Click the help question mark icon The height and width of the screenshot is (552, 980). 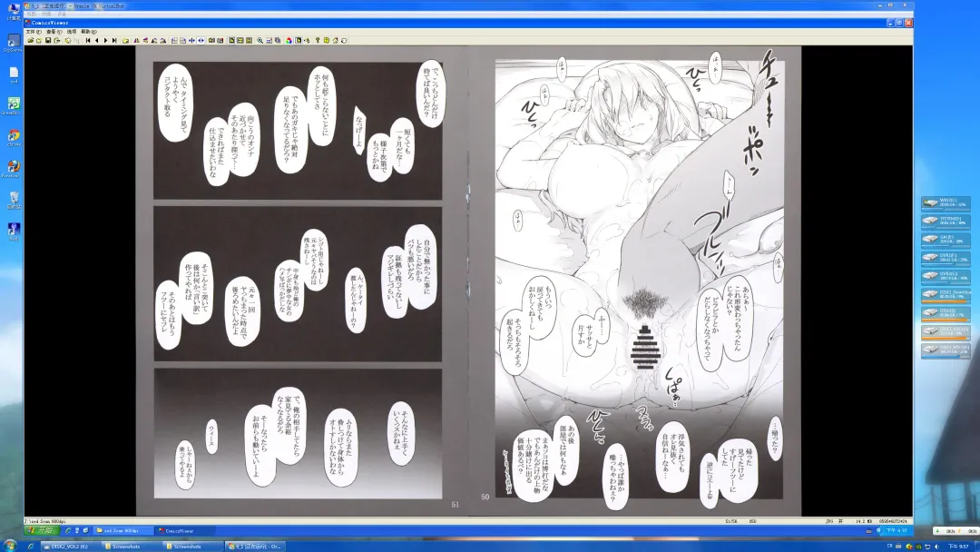tap(317, 40)
